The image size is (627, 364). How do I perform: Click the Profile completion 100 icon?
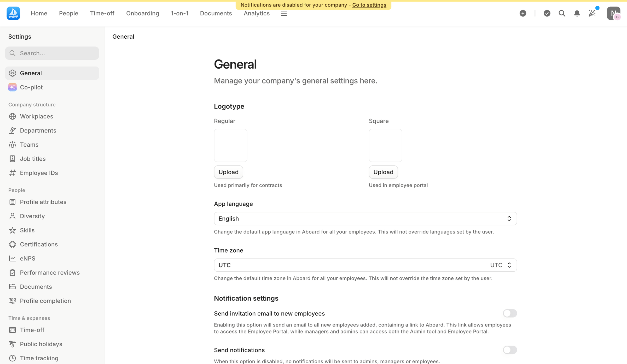point(12,301)
